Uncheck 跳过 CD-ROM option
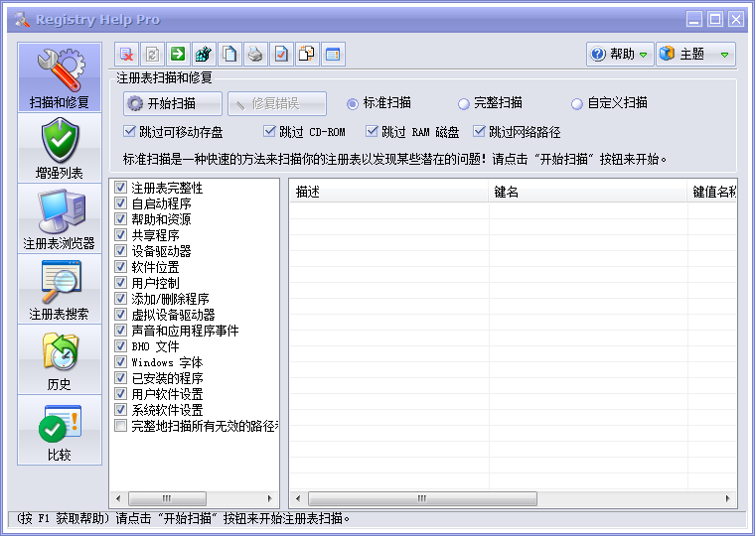Image resolution: width=756 pixels, height=537 pixels. [x=270, y=131]
